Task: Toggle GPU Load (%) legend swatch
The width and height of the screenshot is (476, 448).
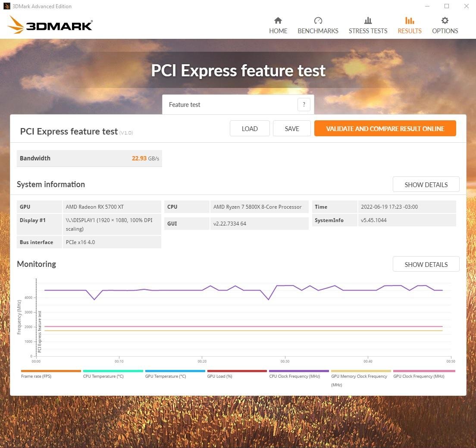Action: pos(237,371)
